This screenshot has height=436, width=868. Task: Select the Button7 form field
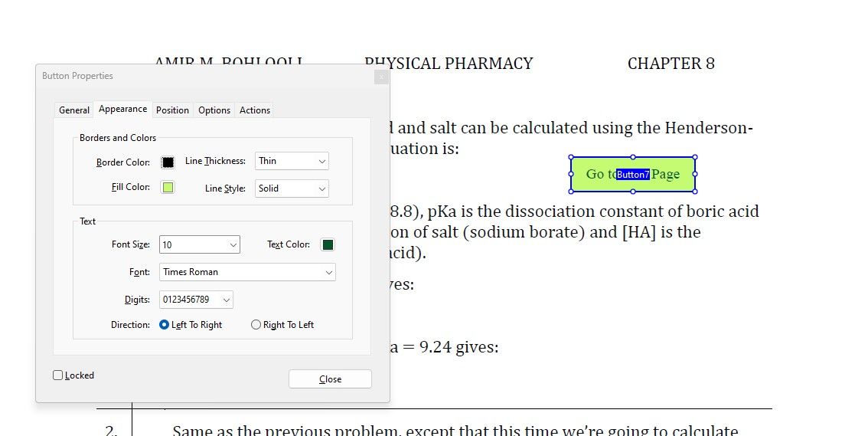(633, 175)
